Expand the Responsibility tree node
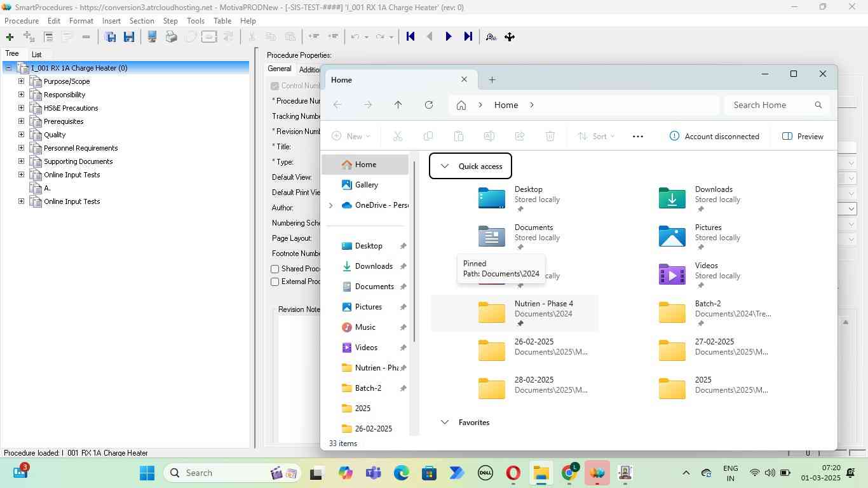The height and width of the screenshot is (488, 868). [x=21, y=95]
